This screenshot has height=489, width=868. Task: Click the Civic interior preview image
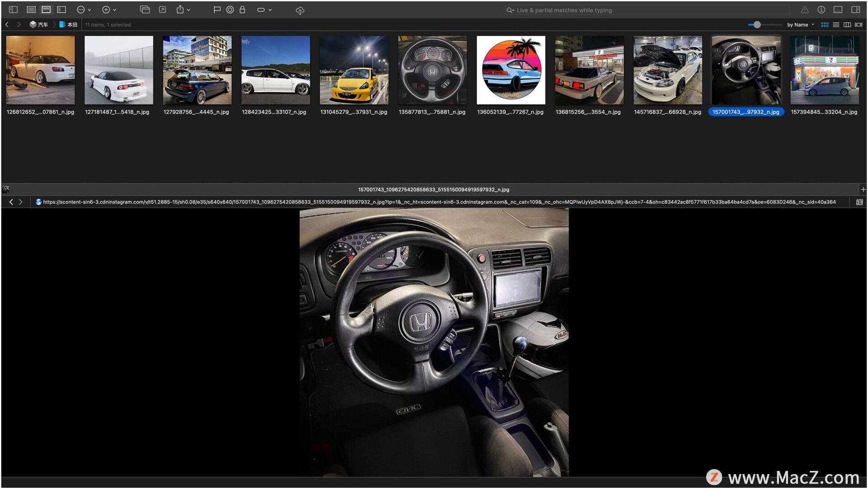point(434,342)
